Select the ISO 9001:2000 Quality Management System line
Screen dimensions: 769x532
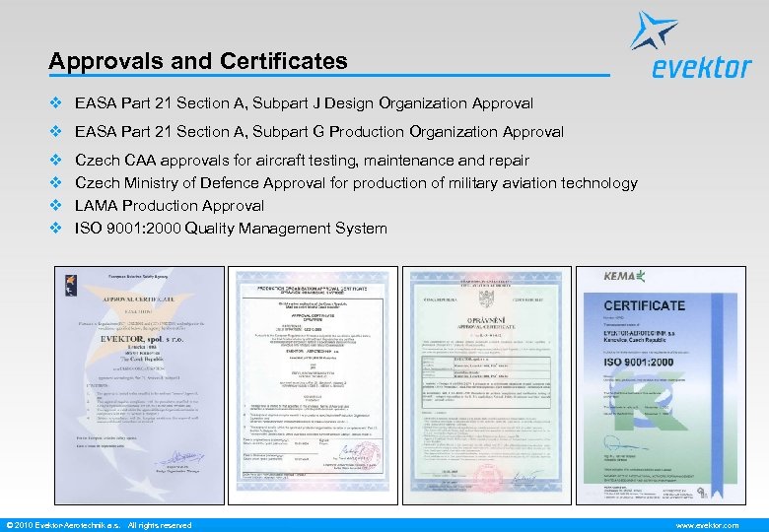point(231,229)
